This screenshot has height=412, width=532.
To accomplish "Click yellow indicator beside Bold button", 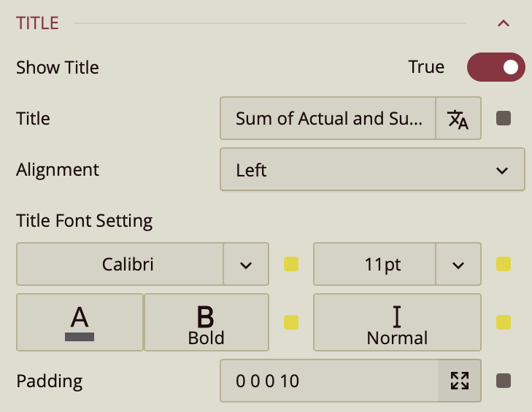I will [x=291, y=322].
